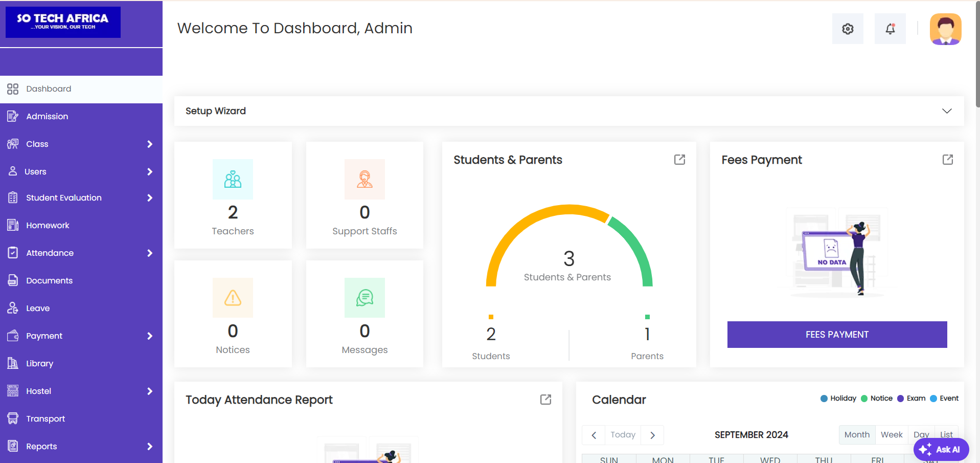Click the Ask AI button
The image size is (980, 463).
(941, 449)
